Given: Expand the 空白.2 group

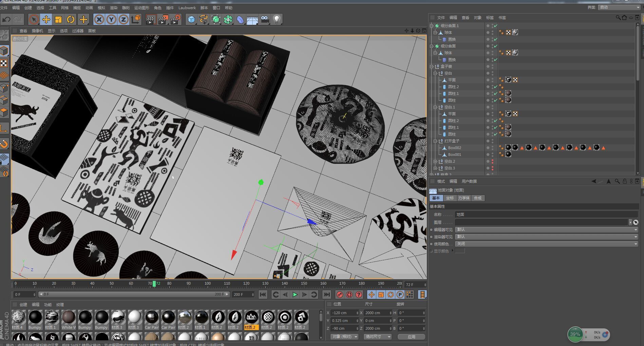Looking at the screenshot, I should (435, 161).
